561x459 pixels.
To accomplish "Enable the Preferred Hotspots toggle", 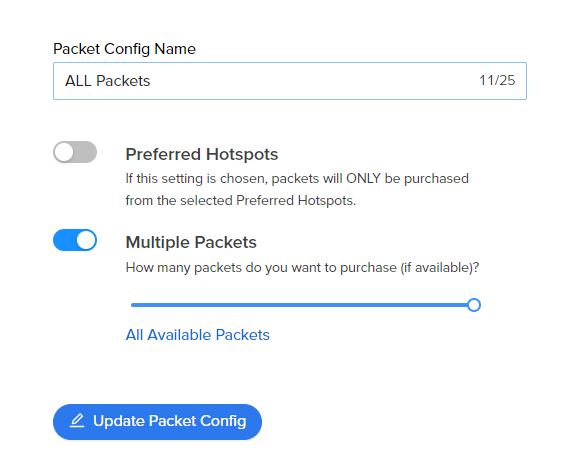I will tap(75, 152).
